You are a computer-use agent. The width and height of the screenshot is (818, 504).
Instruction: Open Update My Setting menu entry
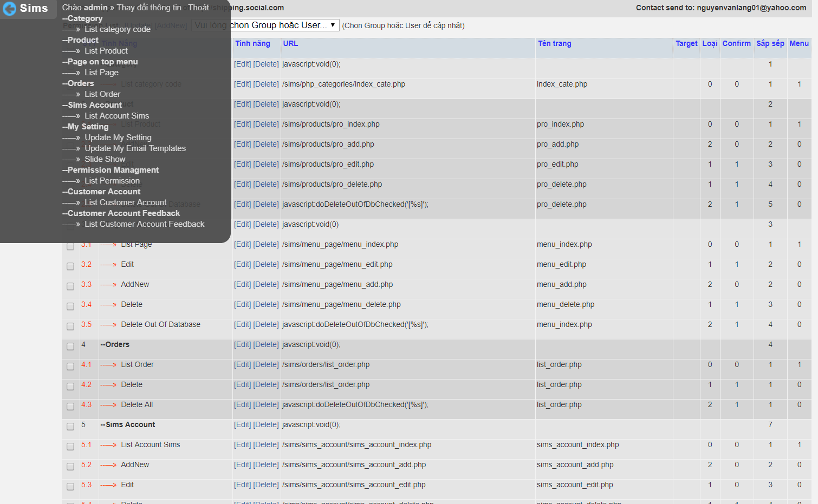[118, 138]
